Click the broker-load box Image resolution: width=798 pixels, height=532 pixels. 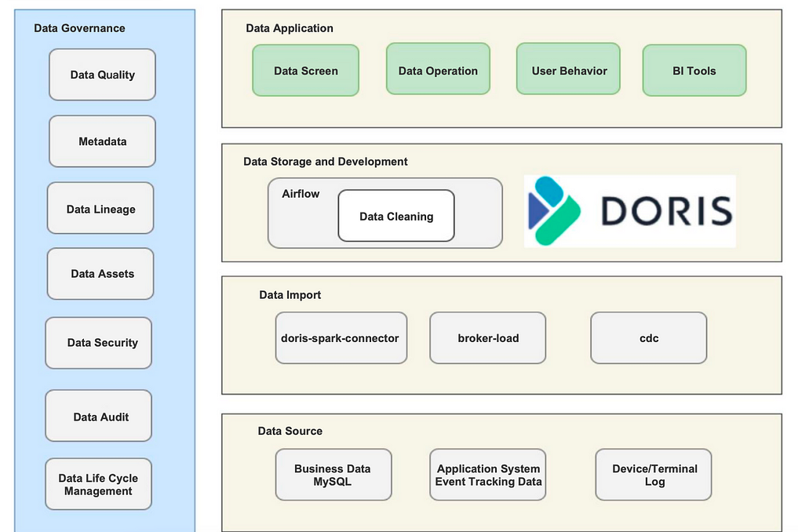[487, 338]
